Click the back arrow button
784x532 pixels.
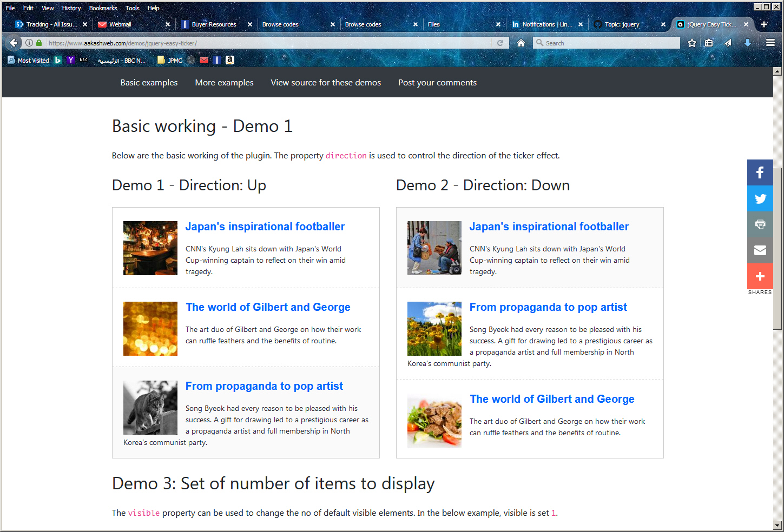click(14, 43)
